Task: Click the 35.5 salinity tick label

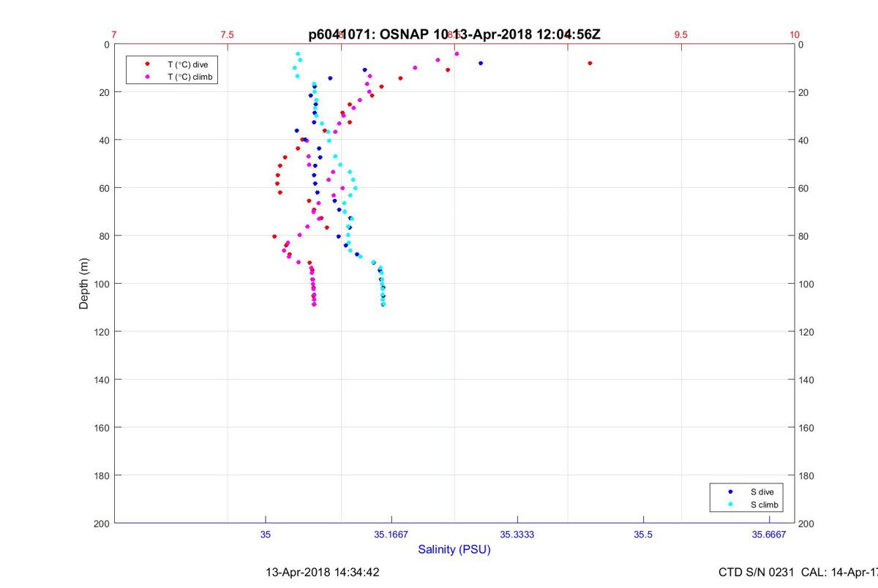Action: tap(643, 535)
